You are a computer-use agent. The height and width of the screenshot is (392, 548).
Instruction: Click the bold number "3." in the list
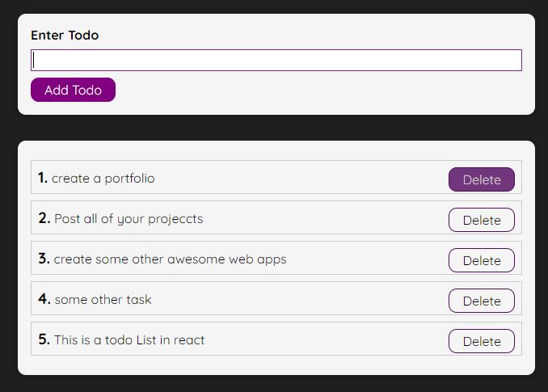pos(44,259)
